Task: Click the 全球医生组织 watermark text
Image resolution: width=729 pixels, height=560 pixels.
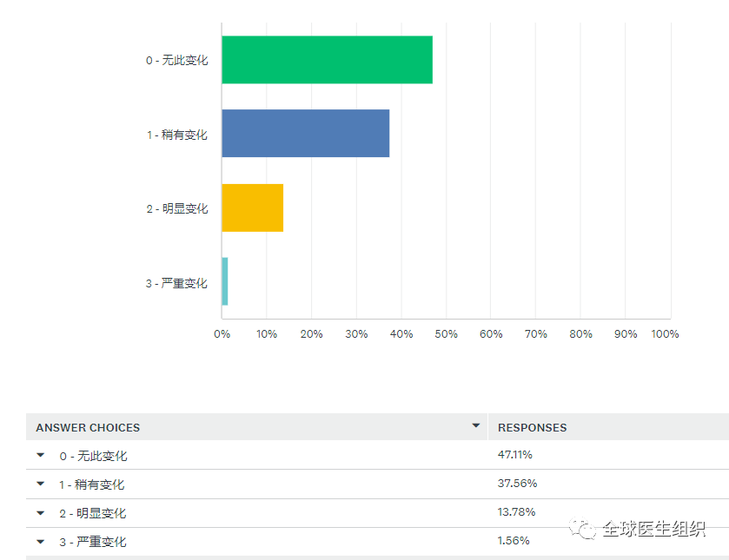Action: 653,529
